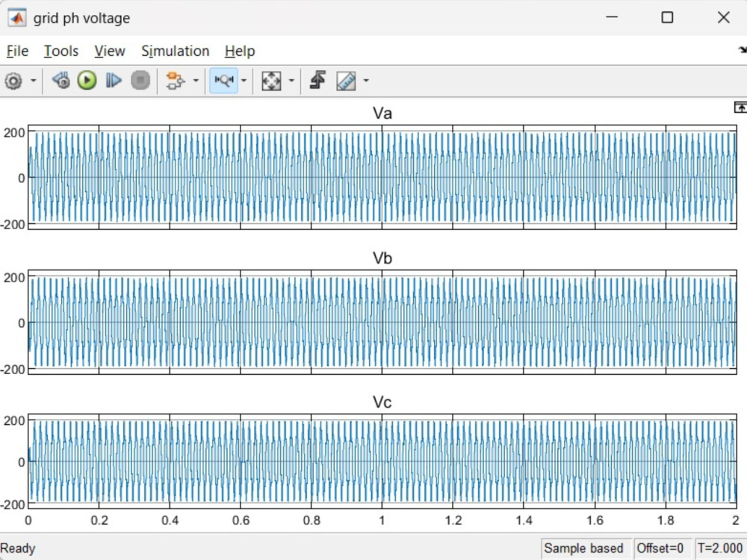The height and width of the screenshot is (560, 747).
Task: Maximize the grid ph voltage window
Action: tap(667, 18)
